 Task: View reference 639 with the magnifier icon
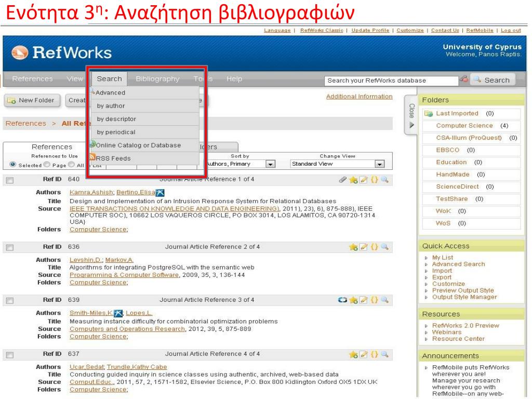click(384, 300)
